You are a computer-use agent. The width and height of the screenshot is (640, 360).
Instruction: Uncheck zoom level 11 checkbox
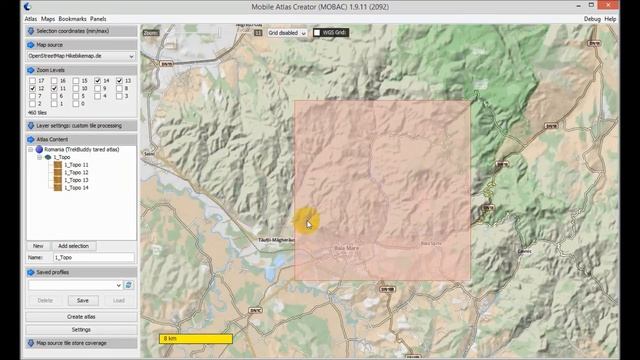click(x=54, y=89)
